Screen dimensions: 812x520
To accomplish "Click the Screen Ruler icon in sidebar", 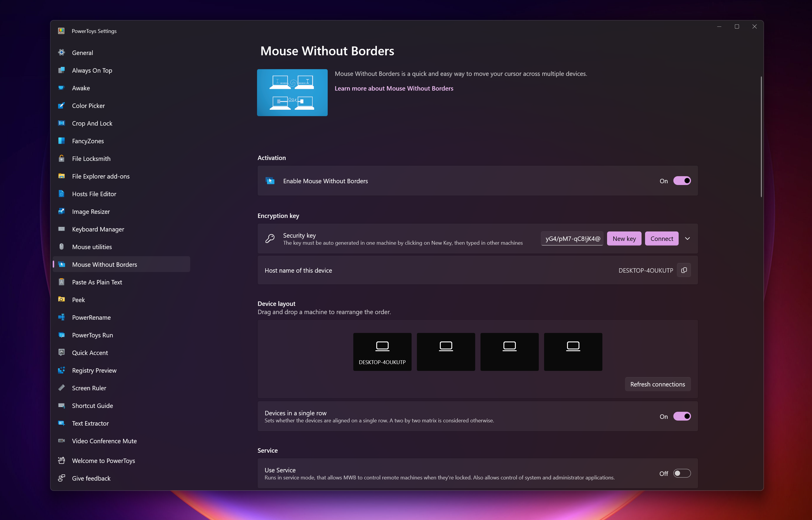I will click(62, 388).
